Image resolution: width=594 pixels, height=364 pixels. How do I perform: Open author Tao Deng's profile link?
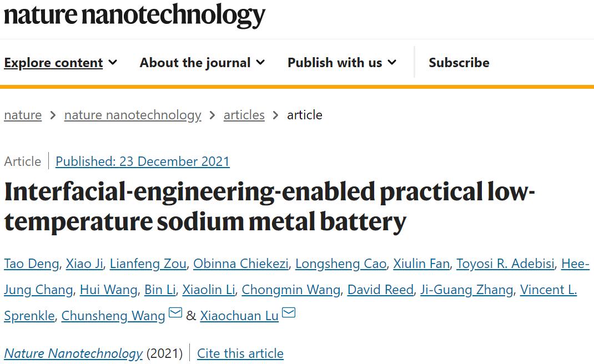pyautogui.click(x=31, y=264)
